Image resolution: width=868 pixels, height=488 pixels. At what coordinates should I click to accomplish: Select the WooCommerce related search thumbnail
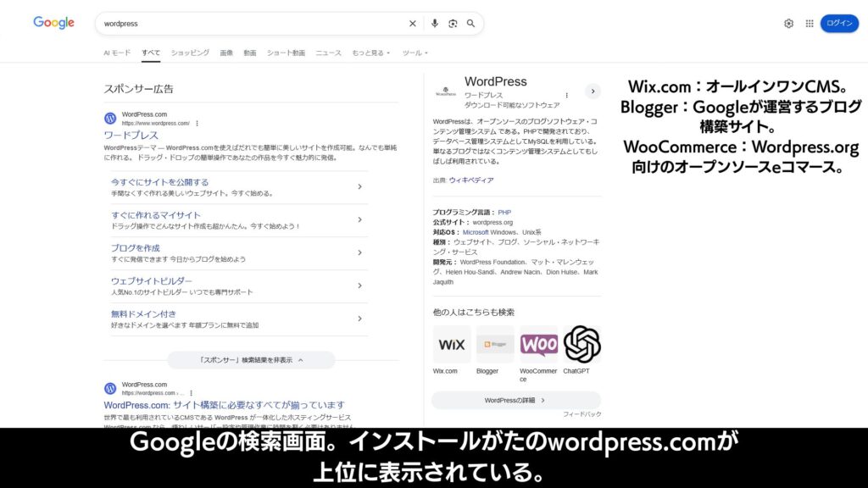[x=538, y=345]
